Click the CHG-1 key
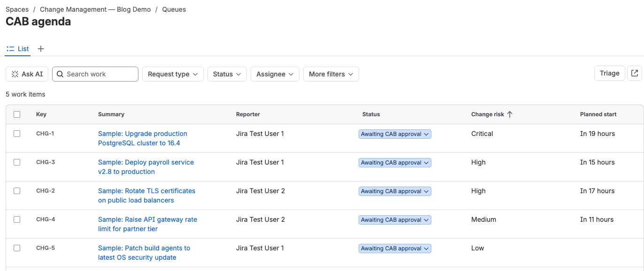Screen dimensions: 644x271 pos(45,134)
